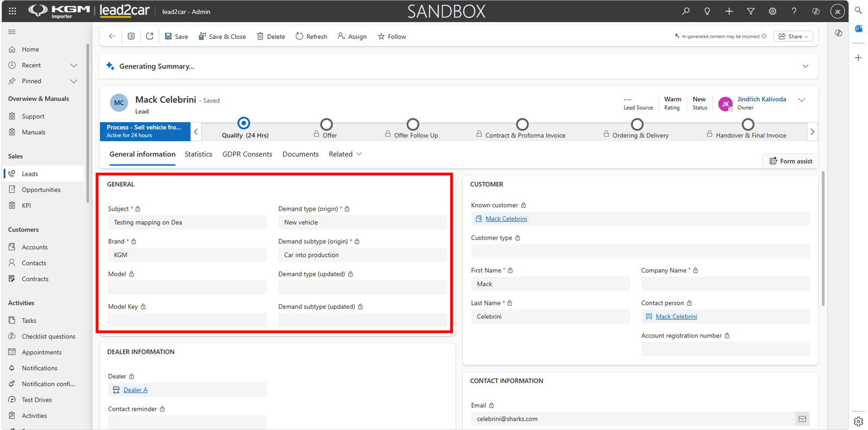The height and width of the screenshot is (430, 868).
Task: Expand the Recent section in sidebar
Action: (74, 65)
